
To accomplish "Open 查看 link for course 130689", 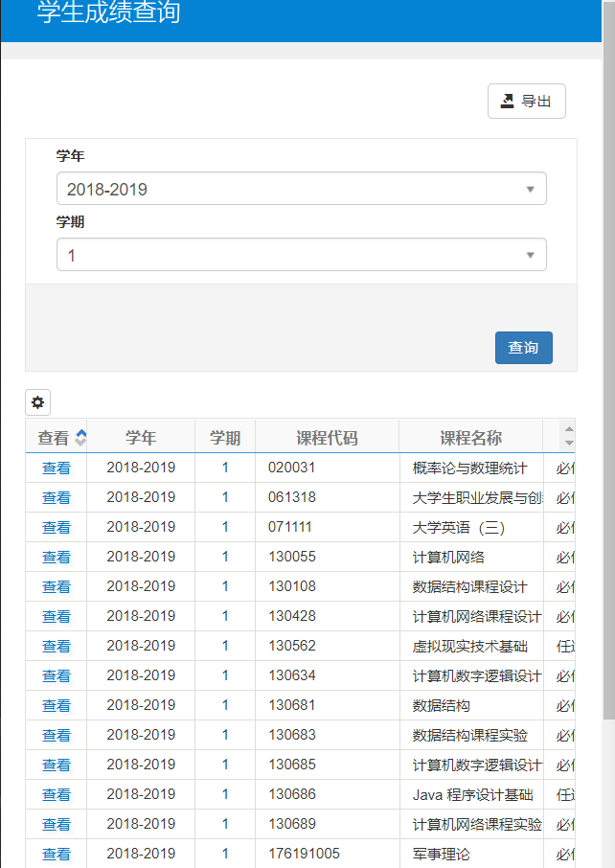I will point(57,825).
